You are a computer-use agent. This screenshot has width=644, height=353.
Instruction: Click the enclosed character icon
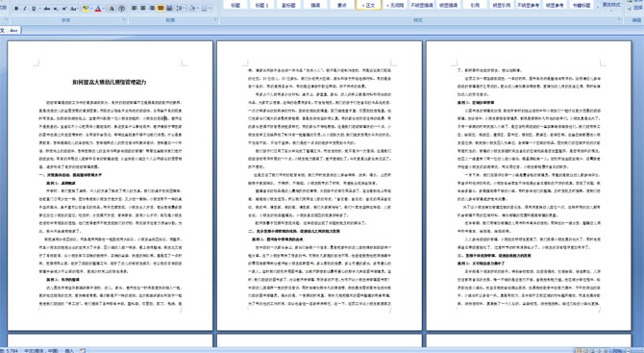click(x=121, y=9)
